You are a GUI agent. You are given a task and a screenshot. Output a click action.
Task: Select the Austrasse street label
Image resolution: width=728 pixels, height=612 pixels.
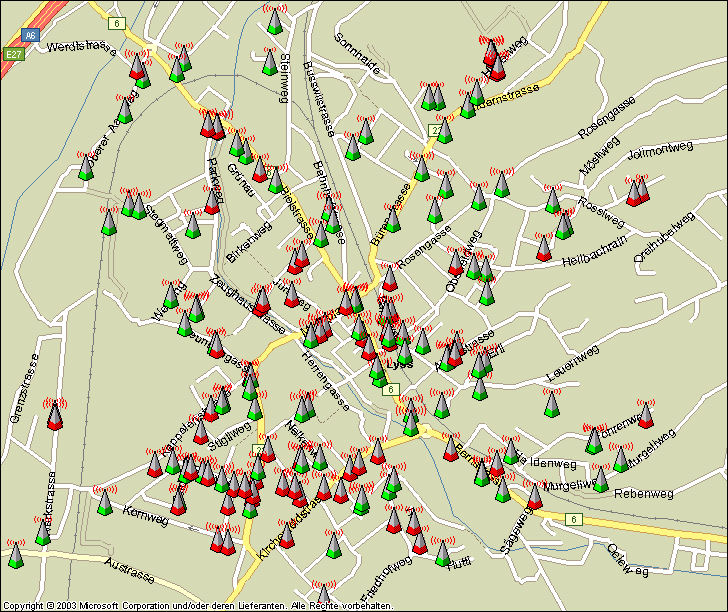click(129, 575)
